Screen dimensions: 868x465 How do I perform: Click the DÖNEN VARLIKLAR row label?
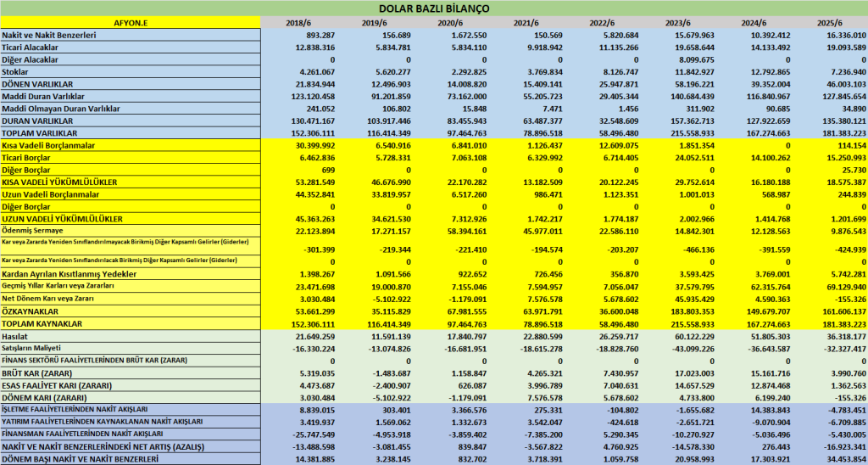tap(38, 84)
